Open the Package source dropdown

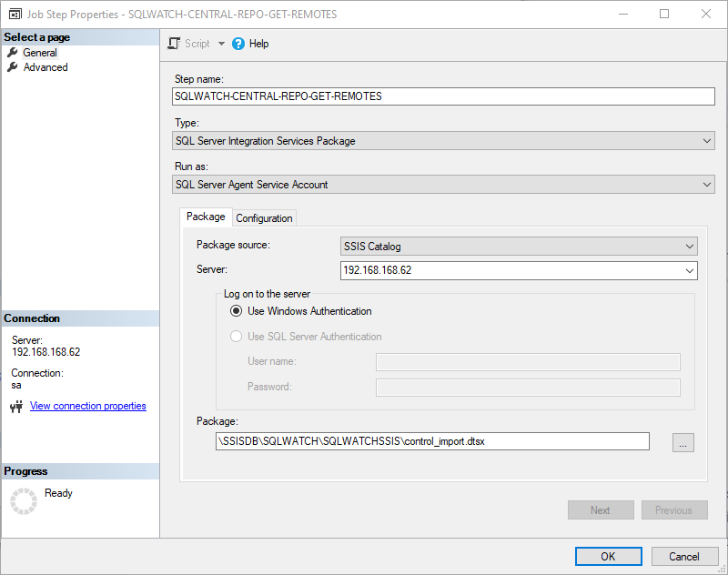point(519,247)
